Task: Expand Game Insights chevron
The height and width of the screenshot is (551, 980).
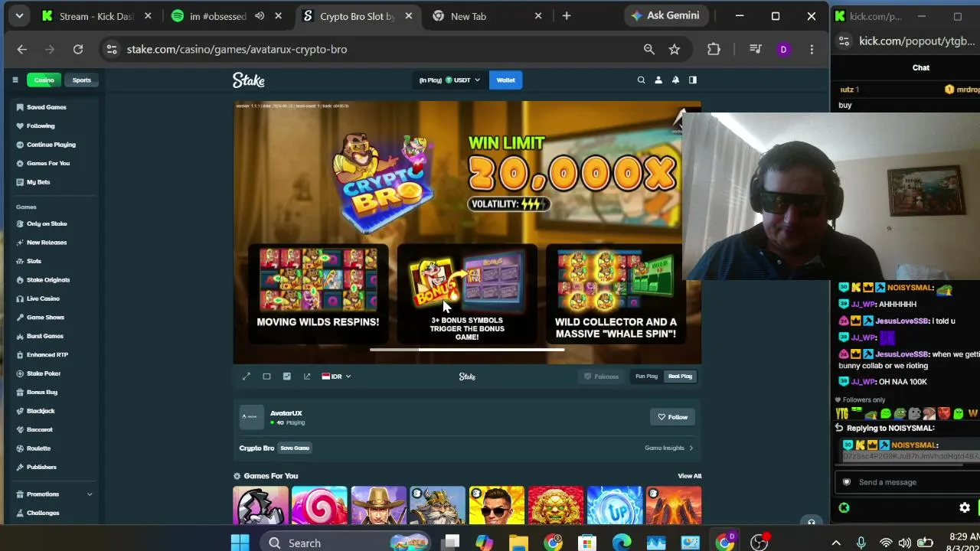Action: [691, 448]
